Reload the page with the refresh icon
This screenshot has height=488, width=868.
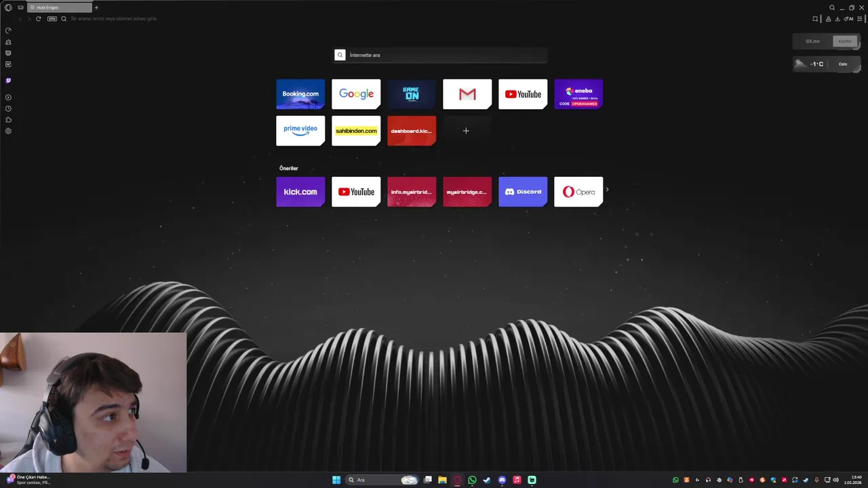pyautogui.click(x=38, y=18)
